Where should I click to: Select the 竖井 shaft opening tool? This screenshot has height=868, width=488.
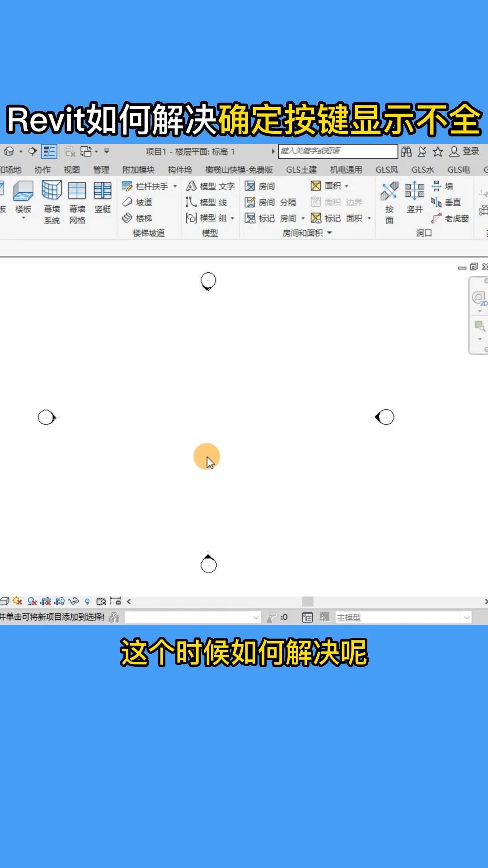(x=414, y=197)
